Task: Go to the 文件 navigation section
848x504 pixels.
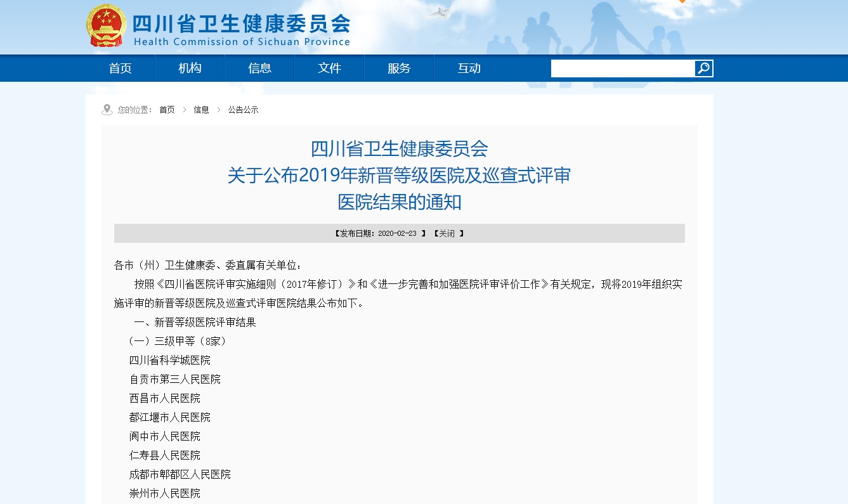Action: (329, 68)
